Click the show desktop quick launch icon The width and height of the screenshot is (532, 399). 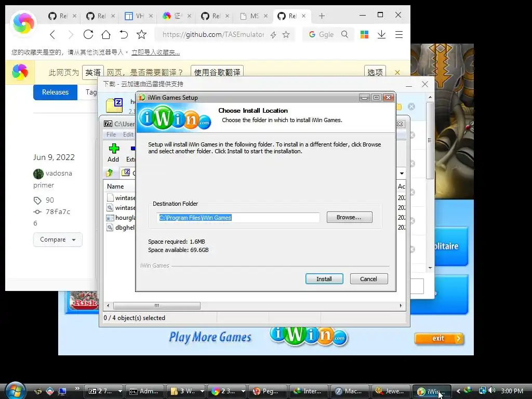point(62,391)
